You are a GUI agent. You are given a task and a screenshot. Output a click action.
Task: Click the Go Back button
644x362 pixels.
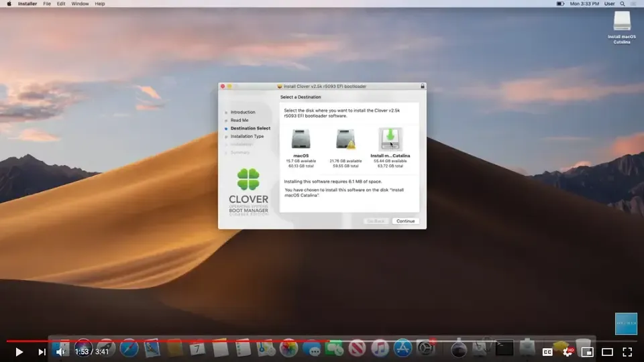pos(376,221)
